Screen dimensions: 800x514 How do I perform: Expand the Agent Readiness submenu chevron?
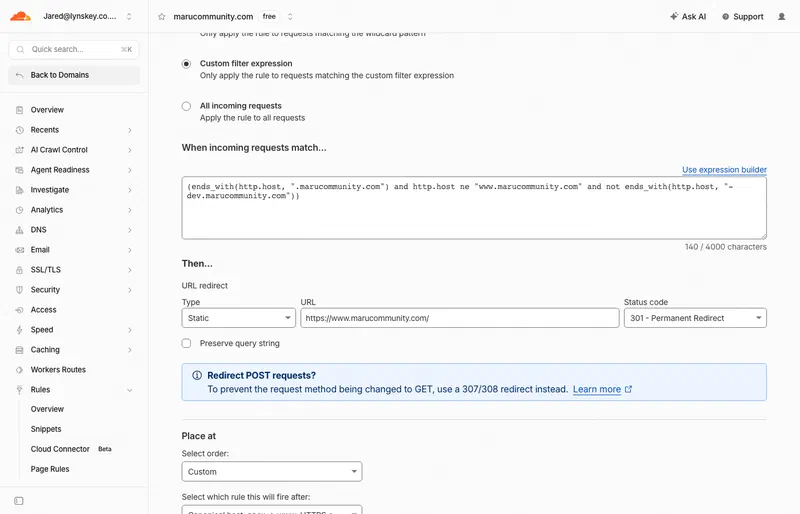click(130, 170)
